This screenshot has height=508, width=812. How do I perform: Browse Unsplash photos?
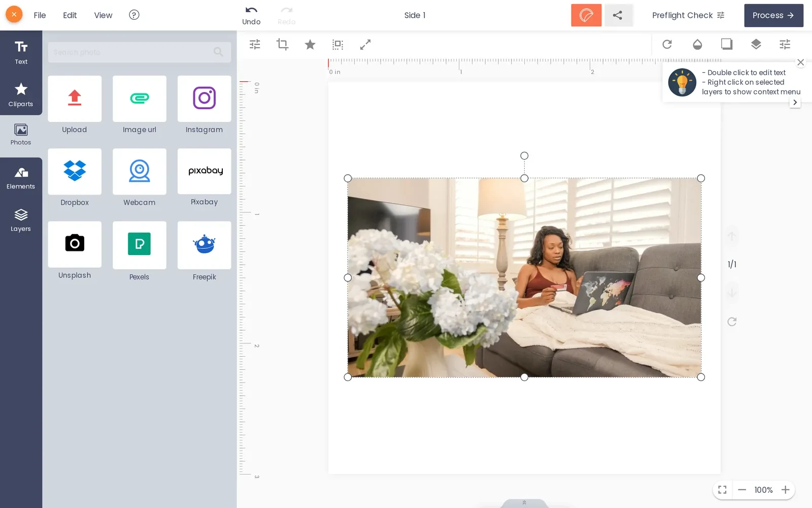coord(75,244)
